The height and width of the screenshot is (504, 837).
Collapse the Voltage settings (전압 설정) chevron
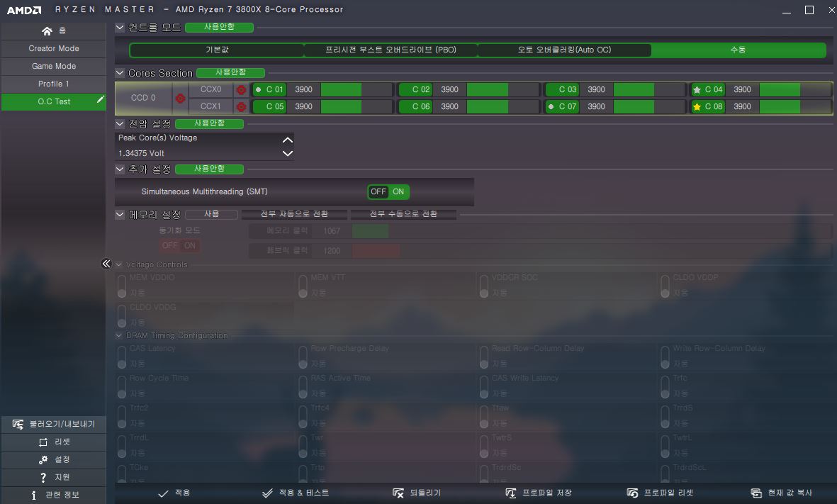(120, 124)
